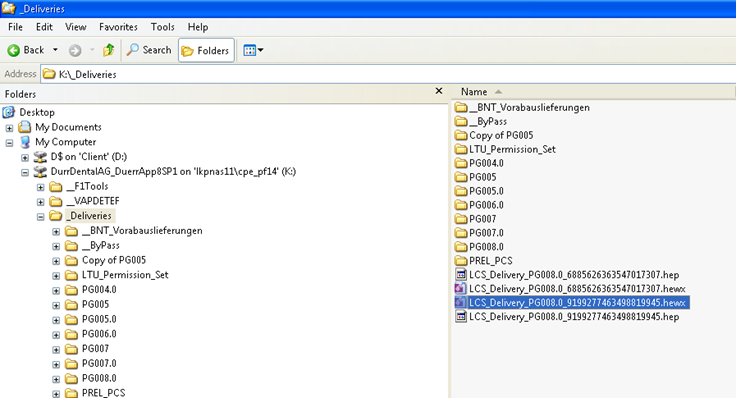The height and width of the screenshot is (398, 736).
Task: Select __ByPass folder in file list
Action: (488, 122)
